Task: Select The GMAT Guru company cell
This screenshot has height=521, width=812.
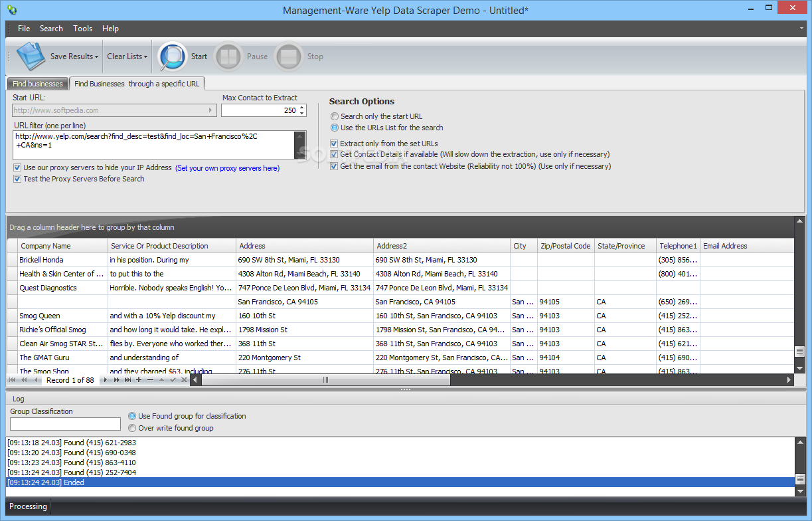Action: click(x=62, y=358)
